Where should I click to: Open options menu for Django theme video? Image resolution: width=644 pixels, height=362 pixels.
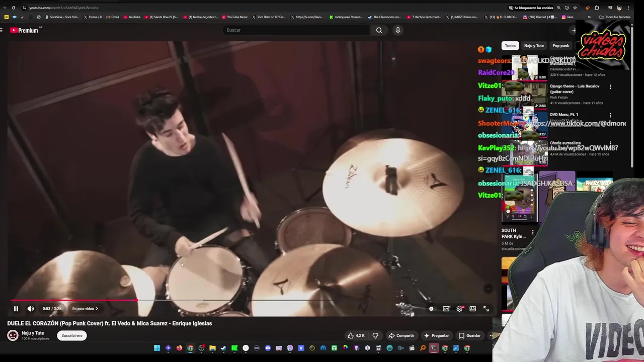610,87
